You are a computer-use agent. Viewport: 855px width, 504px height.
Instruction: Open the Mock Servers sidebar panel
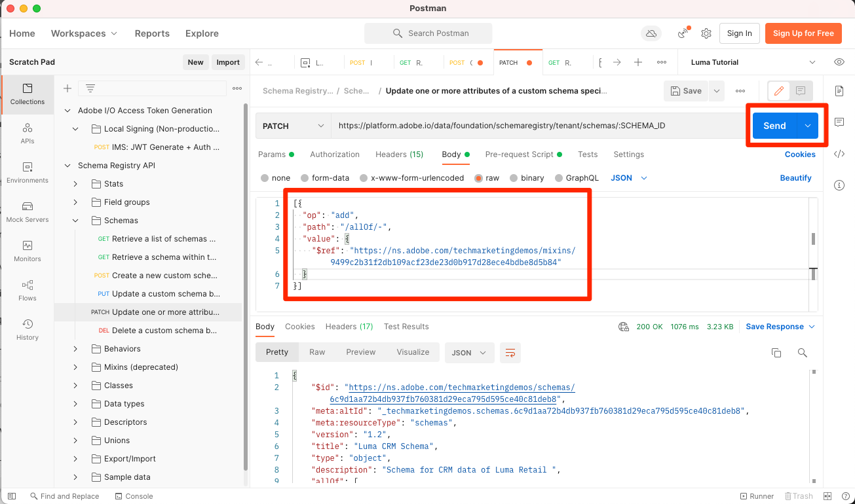point(28,212)
